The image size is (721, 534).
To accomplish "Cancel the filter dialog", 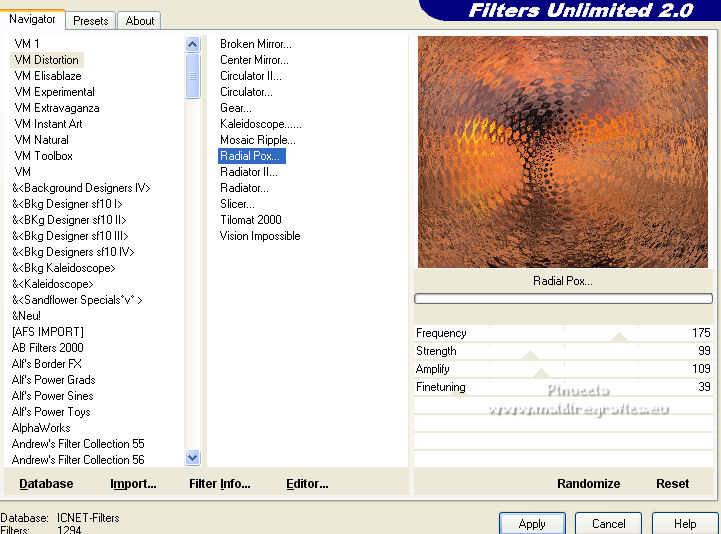I will pyautogui.click(x=608, y=524).
